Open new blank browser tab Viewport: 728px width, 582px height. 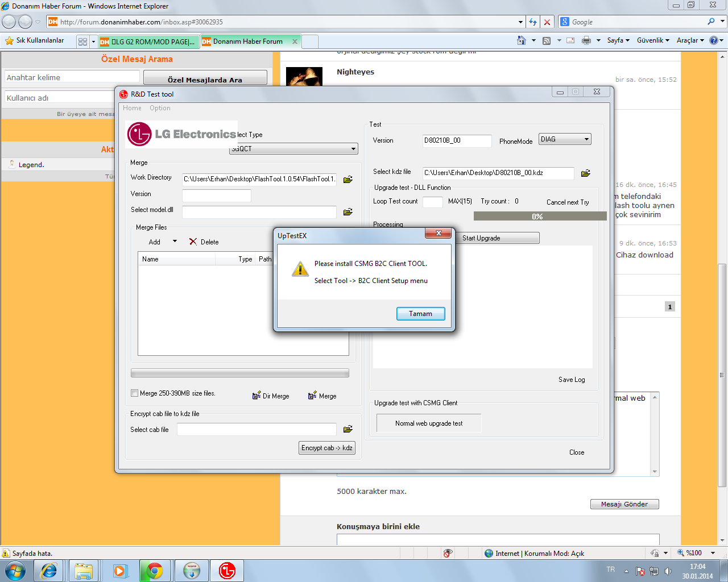click(310, 41)
